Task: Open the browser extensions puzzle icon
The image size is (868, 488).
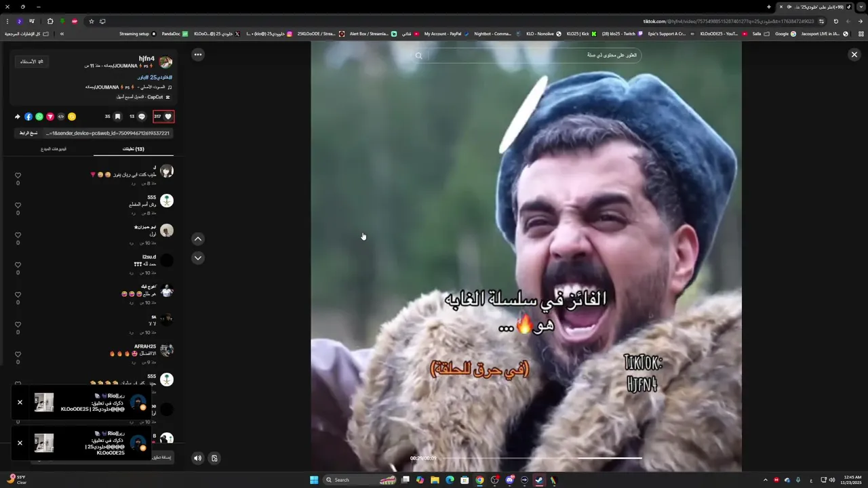Action: pyautogui.click(x=50, y=21)
